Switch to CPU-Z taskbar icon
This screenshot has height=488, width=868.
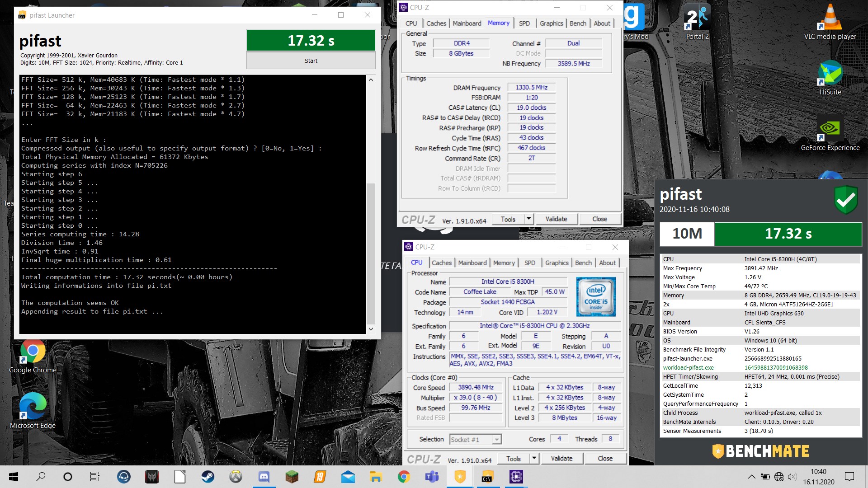click(x=516, y=477)
